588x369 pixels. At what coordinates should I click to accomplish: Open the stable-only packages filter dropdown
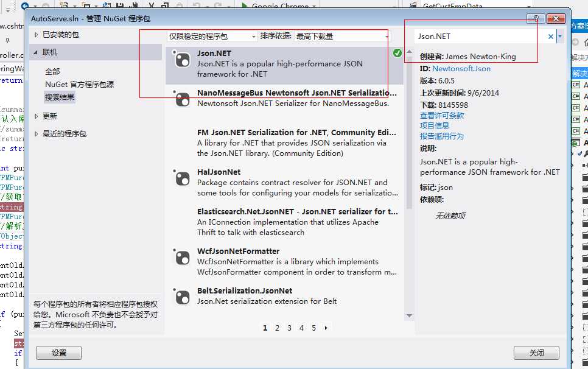tap(212, 37)
